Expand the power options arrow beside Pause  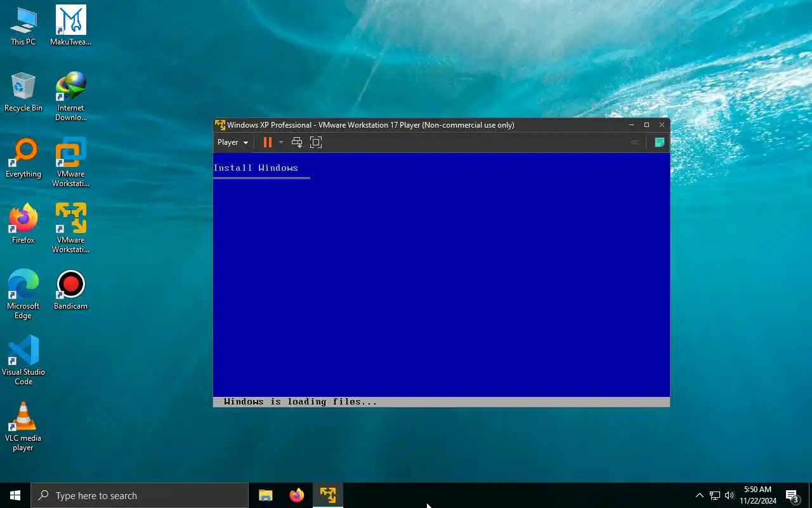click(281, 142)
